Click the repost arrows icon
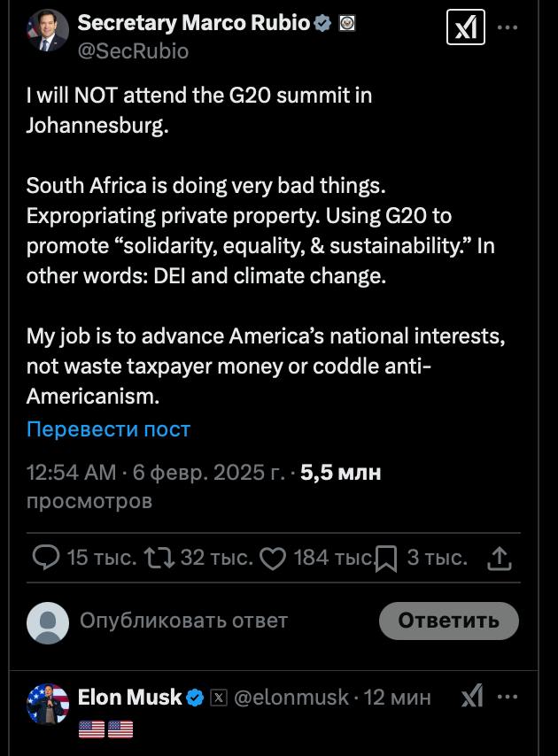This screenshot has height=756, width=558. [159, 557]
